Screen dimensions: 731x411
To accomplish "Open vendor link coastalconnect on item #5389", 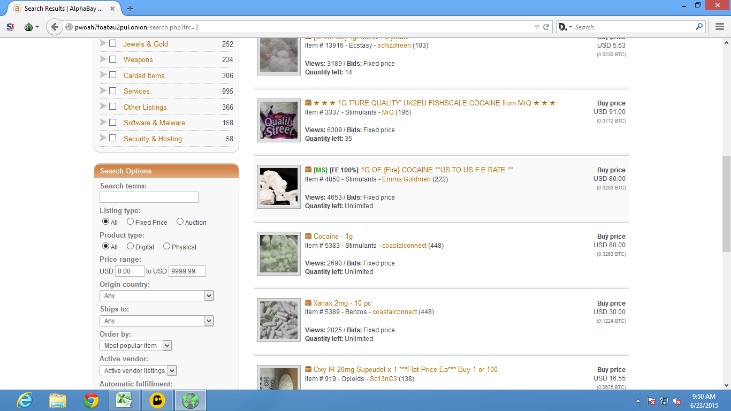I will click(x=394, y=312).
